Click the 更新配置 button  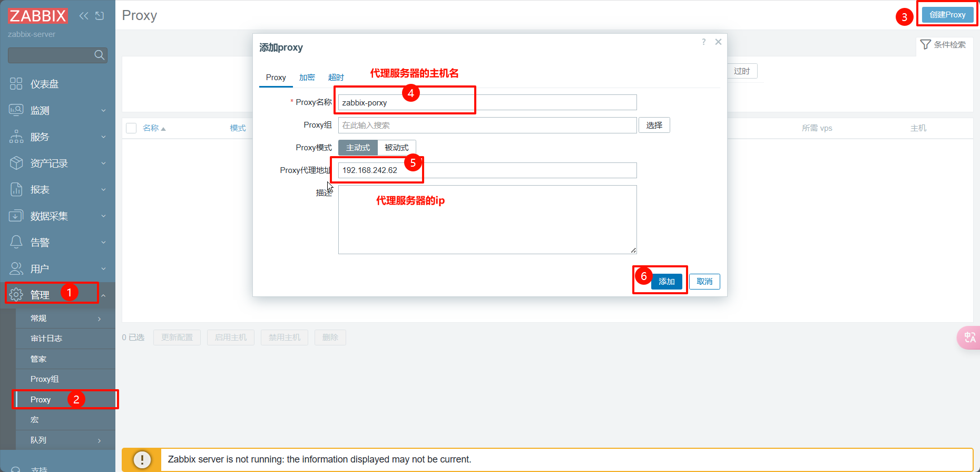[177, 338]
